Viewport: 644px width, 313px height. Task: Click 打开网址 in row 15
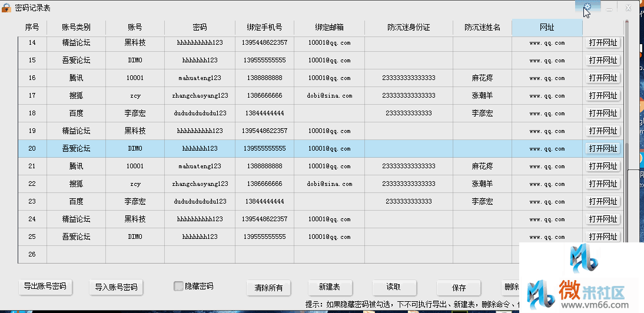(x=603, y=60)
